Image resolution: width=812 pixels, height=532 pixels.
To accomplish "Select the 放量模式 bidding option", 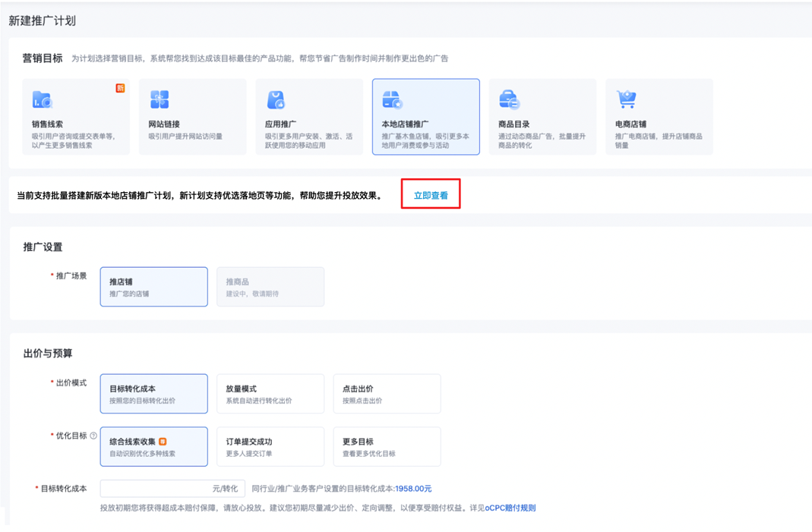I will (x=270, y=394).
